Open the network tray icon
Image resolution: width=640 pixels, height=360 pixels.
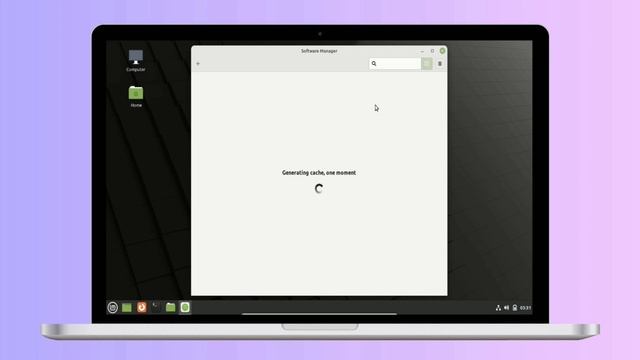[498, 308]
